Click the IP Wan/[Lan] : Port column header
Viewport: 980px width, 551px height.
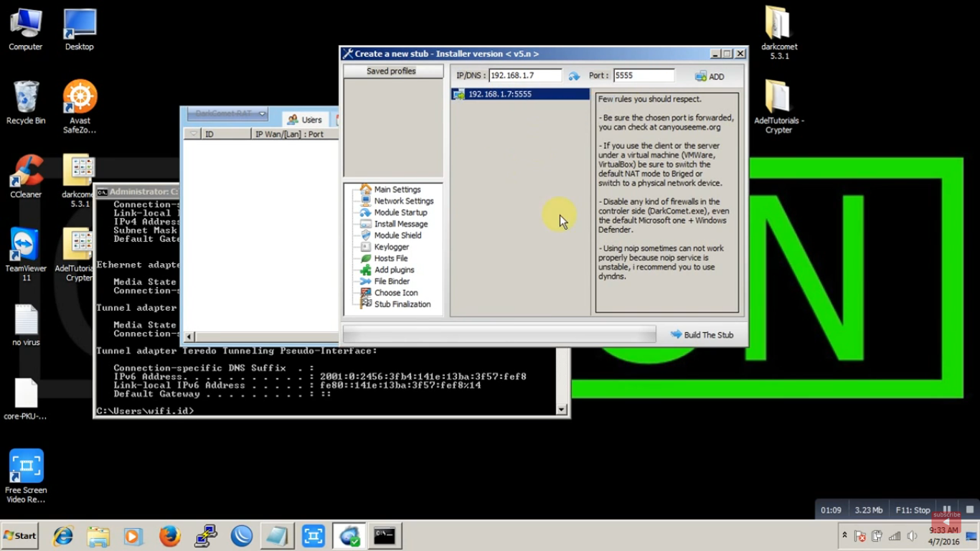[x=295, y=134]
